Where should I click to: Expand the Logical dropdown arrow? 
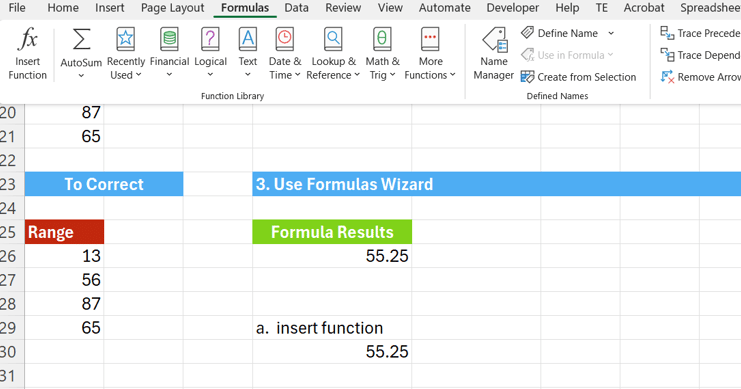210,75
